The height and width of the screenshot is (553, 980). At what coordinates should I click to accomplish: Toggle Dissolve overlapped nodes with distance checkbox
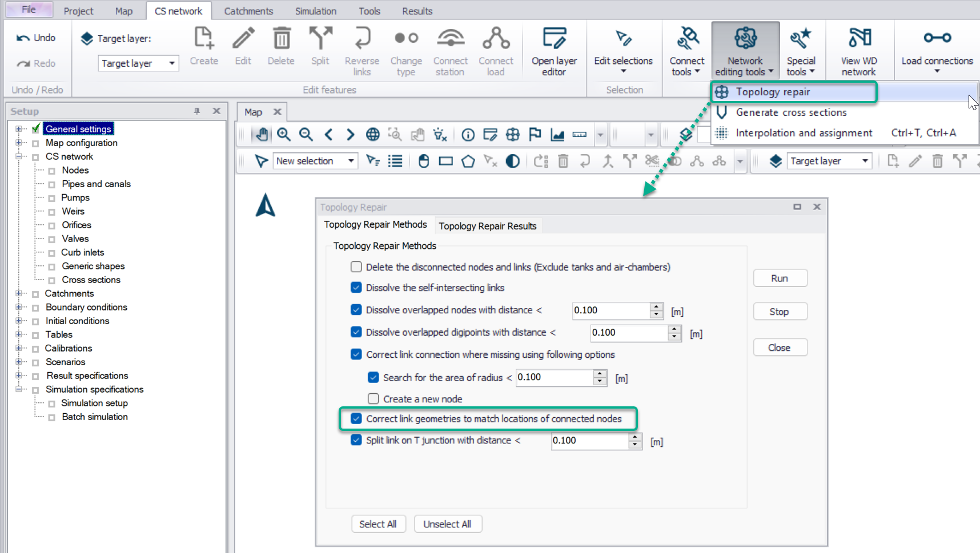[x=356, y=309]
